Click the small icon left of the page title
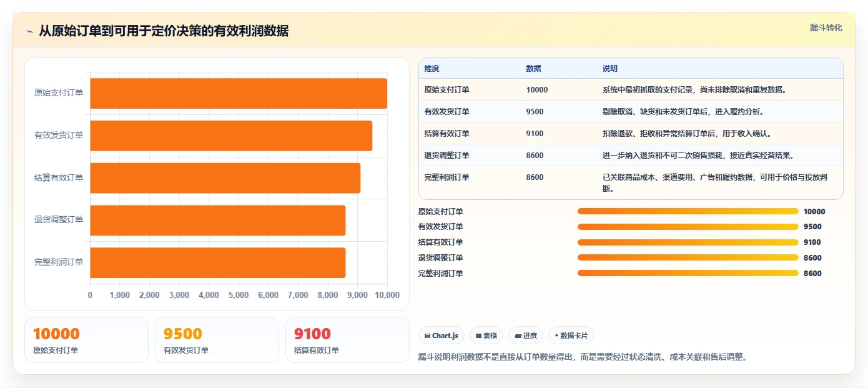 click(29, 31)
